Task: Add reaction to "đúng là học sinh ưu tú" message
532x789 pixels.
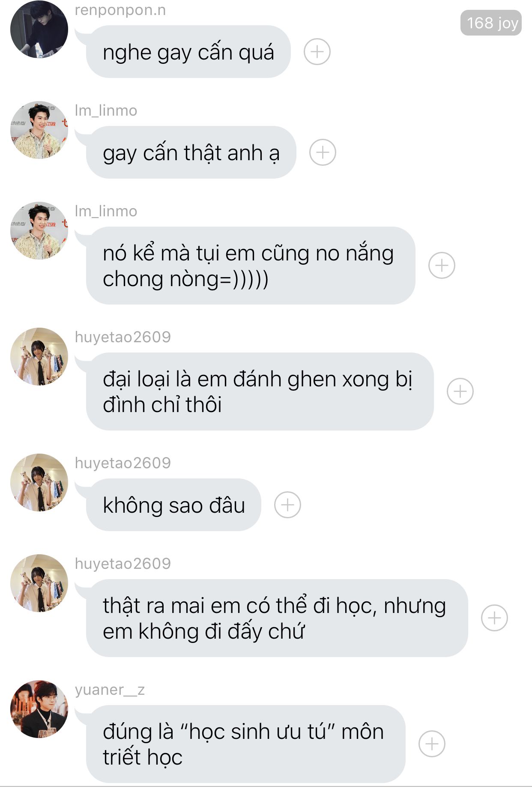Action: [432, 744]
